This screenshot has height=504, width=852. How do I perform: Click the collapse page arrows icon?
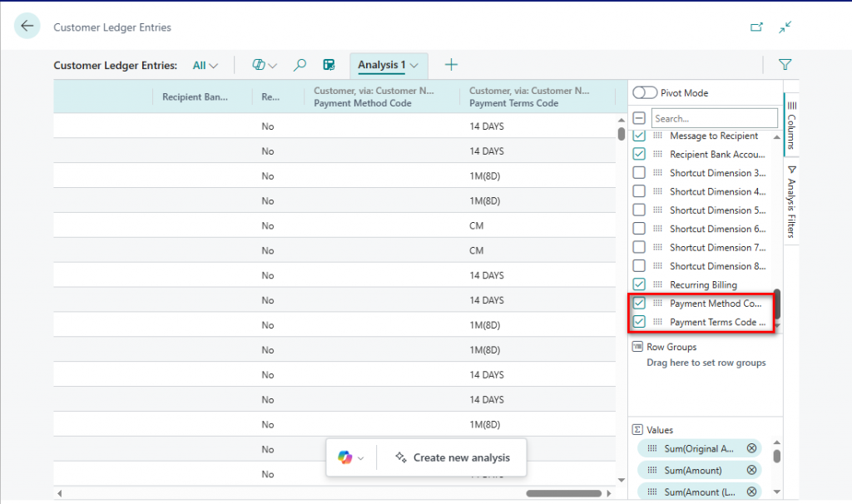(785, 27)
